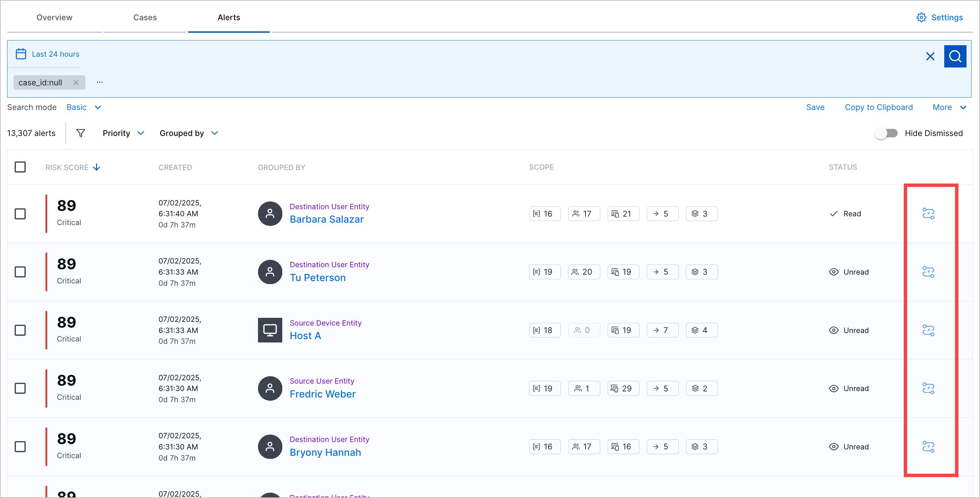This screenshot has width=980, height=498.
Task: Open the Host A entity link
Action: (305, 336)
